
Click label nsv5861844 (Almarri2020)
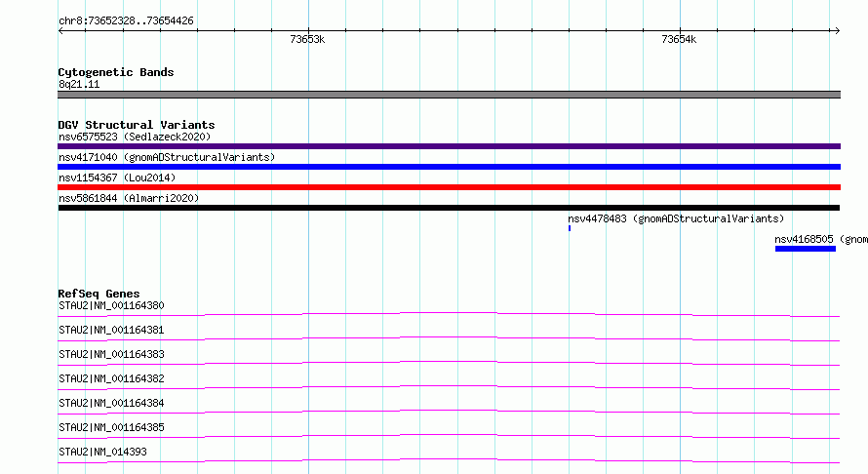(x=129, y=198)
